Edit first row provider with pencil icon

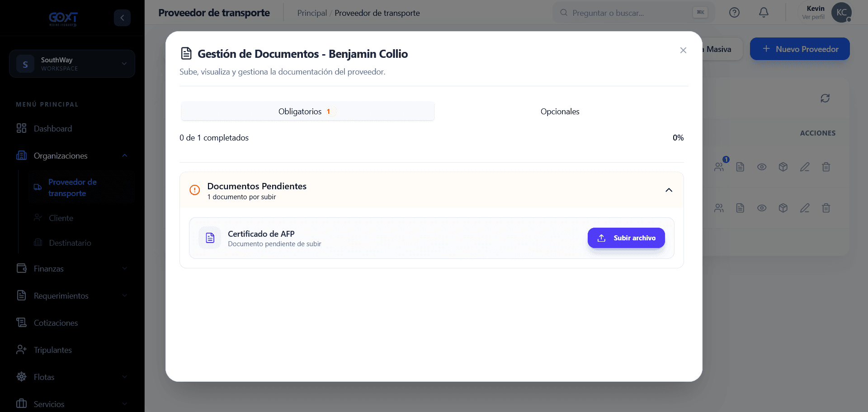tap(805, 167)
